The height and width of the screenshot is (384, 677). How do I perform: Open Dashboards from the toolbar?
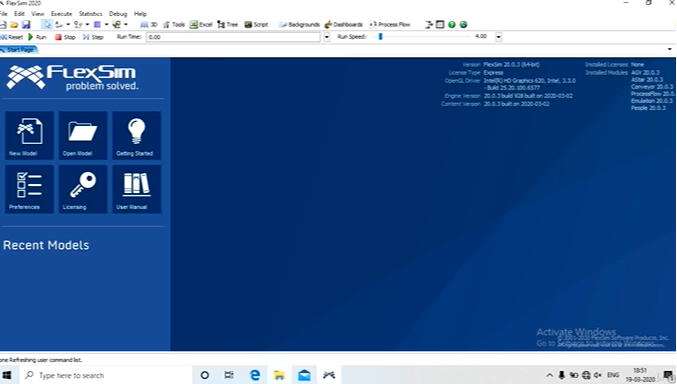coord(344,25)
